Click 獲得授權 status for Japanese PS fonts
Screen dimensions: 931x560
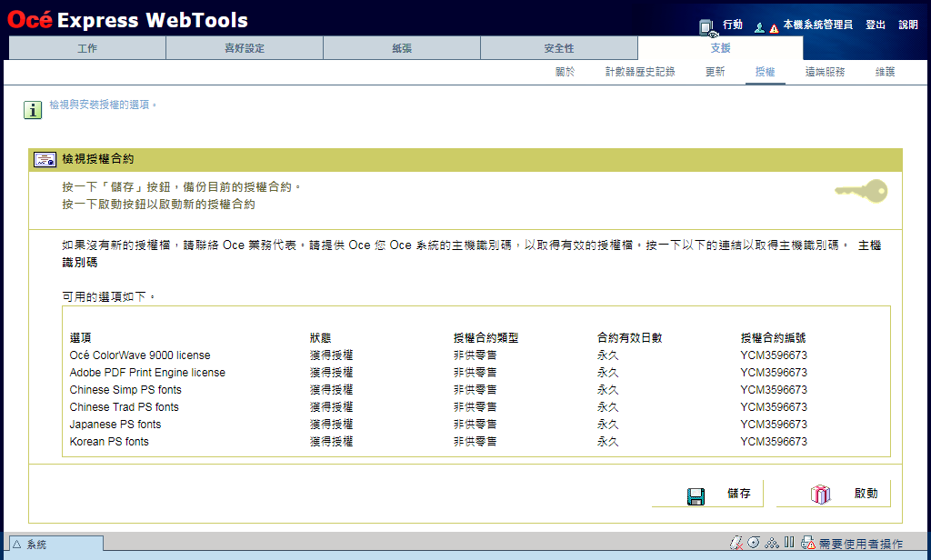point(331,424)
